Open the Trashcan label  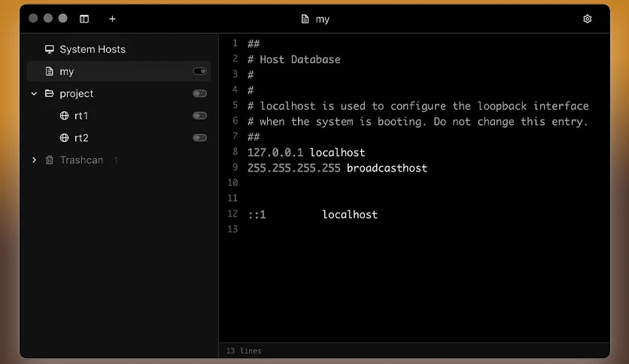(81, 160)
